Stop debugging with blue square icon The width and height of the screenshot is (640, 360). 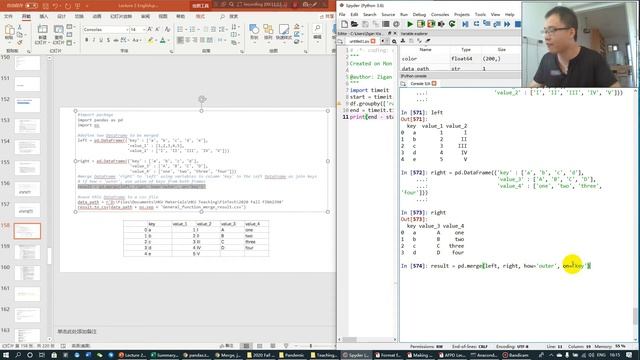coord(518,24)
